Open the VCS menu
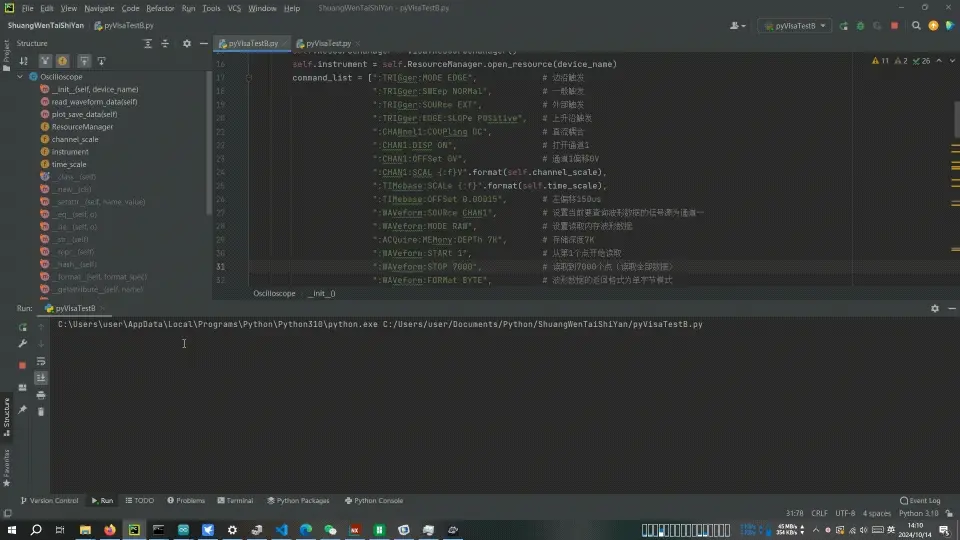This screenshot has height=540, width=960. coord(234,9)
